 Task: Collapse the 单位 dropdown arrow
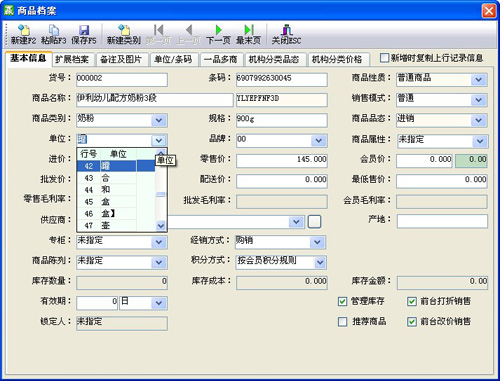(159, 141)
